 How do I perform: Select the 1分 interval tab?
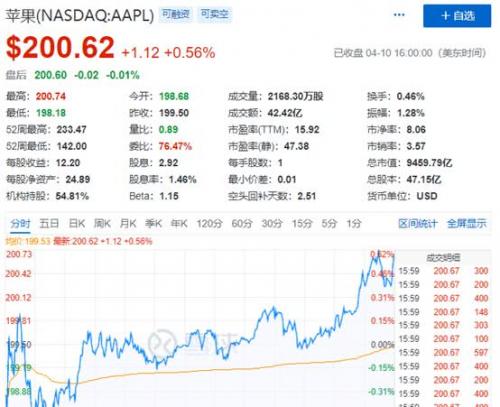[x=354, y=223]
